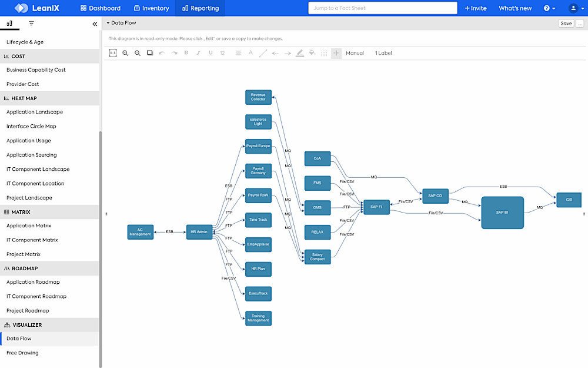Toggle underline text formatting
Screen dimensions: 588x368
tap(211, 53)
